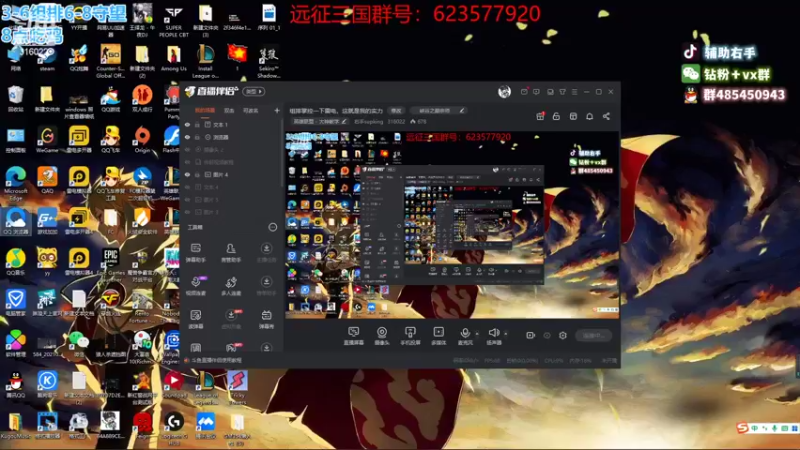Show the hidden 图片 5 source
The height and width of the screenshot is (450, 800).
click(x=187, y=199)
